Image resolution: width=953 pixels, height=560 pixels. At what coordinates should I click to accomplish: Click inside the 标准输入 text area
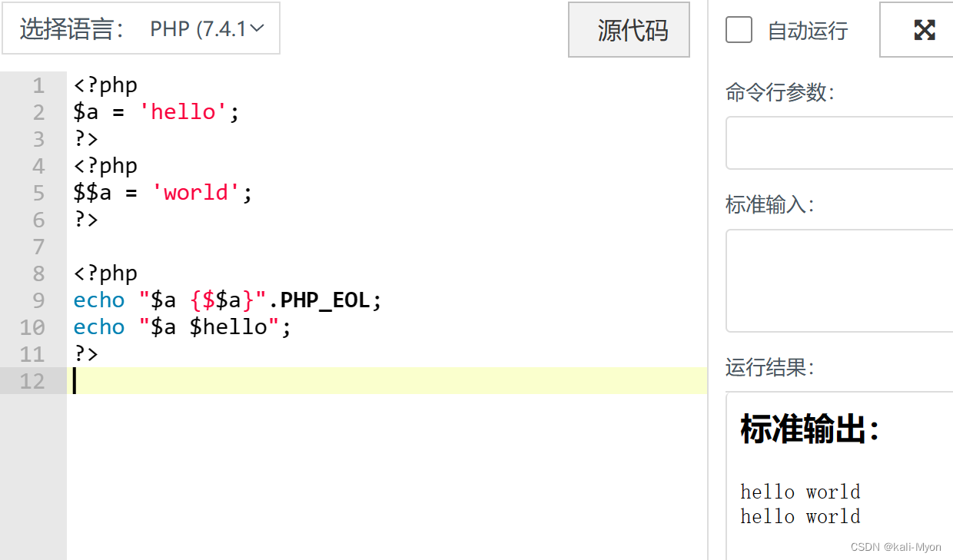point(838,280)
